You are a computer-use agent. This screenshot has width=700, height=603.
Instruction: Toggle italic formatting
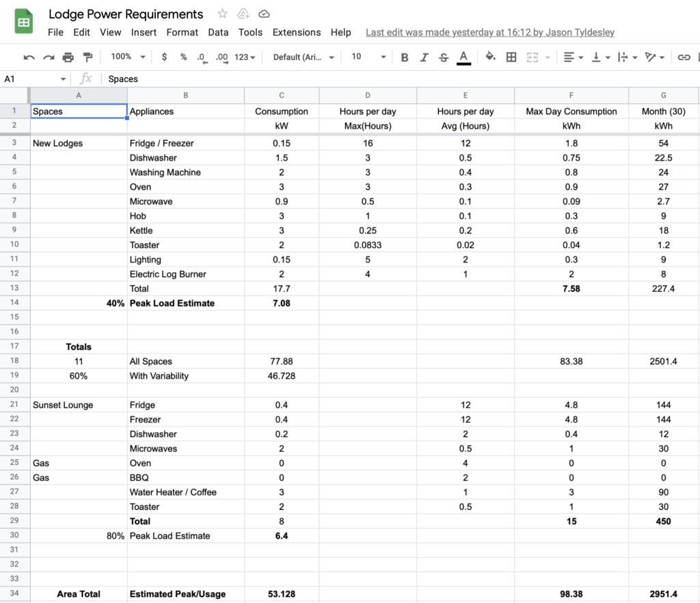tap(424, 57)
